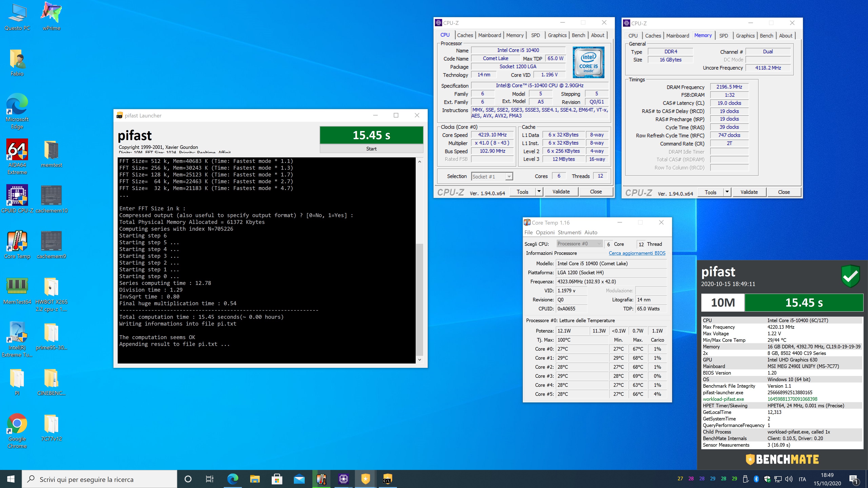Viewport: 868px width, 488px height.
Task: Click the Start button in pifast Launcher
Action: (x=371, y=149)
